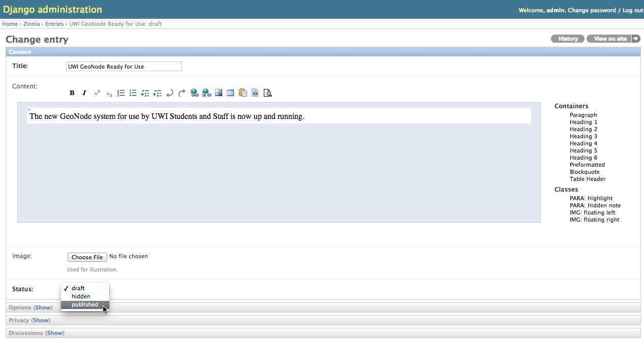Show the Privacy section

point(41,320)
